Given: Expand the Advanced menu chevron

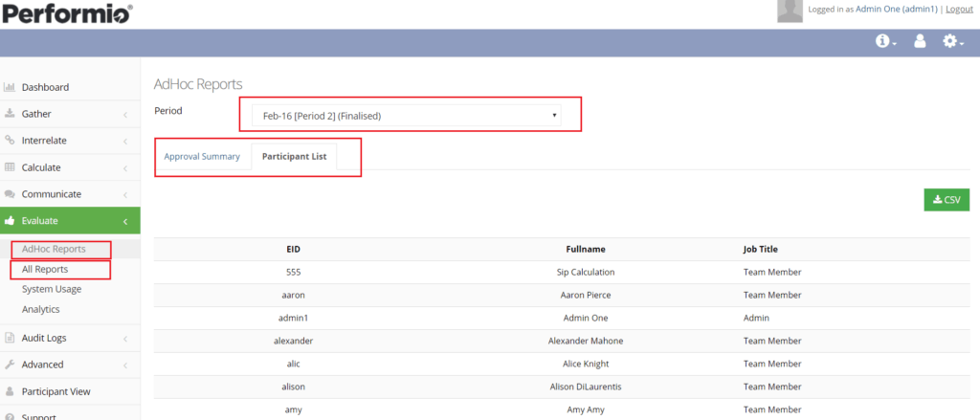Looking at the screenshot, I should tap(125, 365).
